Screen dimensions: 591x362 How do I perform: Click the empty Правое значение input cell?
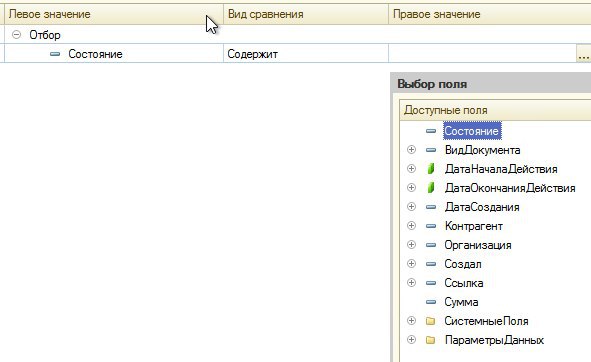pyautogui.click(x=482, y=54)
